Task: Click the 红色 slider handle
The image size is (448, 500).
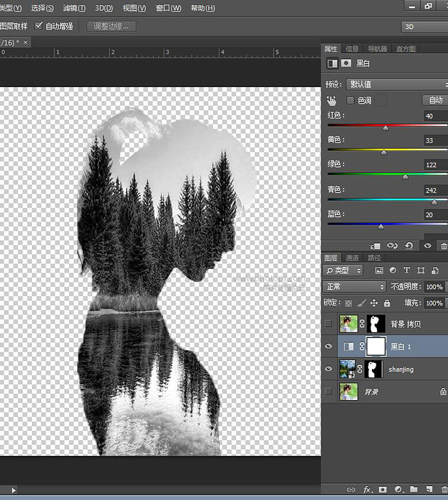Action: (385, 128)
